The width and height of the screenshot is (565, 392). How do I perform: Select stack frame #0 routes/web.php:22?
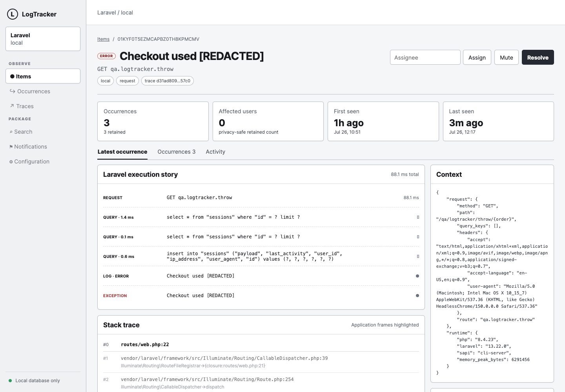tap(261, 345)
